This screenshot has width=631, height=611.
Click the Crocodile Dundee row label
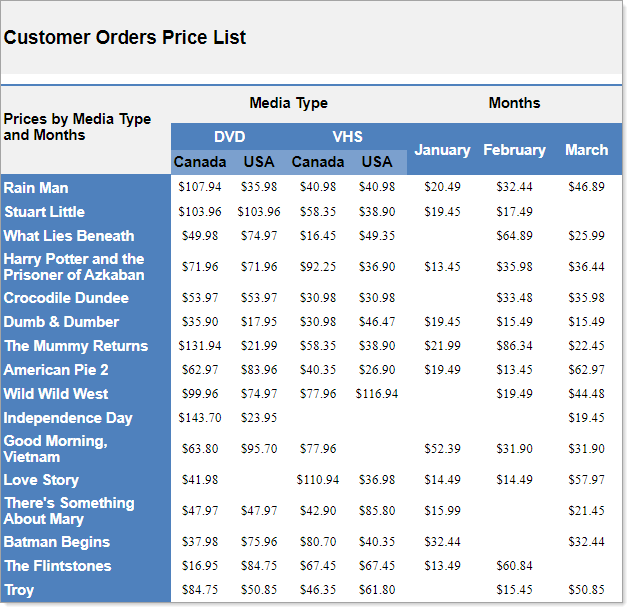(66, 298)
